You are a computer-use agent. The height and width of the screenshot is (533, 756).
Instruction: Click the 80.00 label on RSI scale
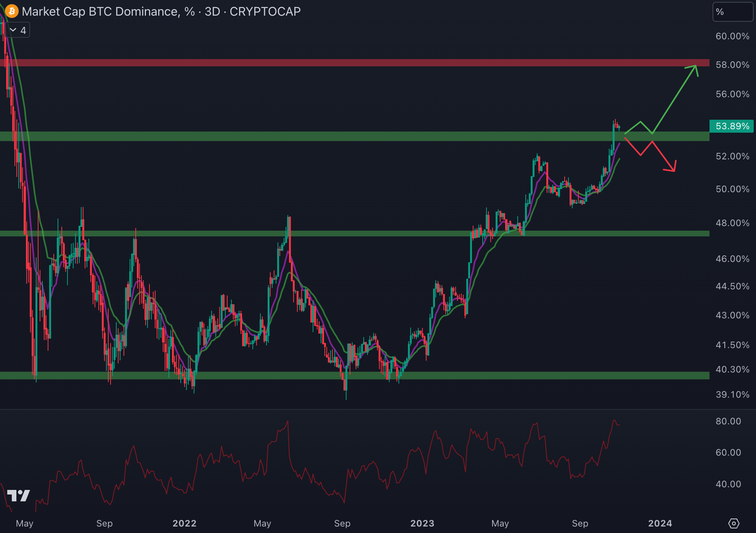(728, 421)
